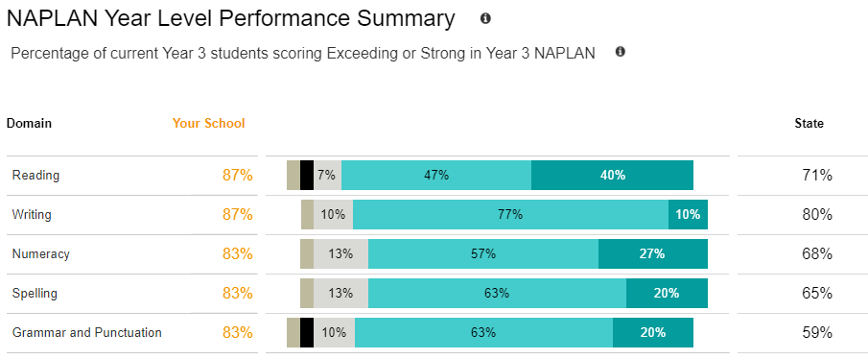Select Spelling 13% grey segment
This screenshot has width=868, height=359.
tap(341, 293)
